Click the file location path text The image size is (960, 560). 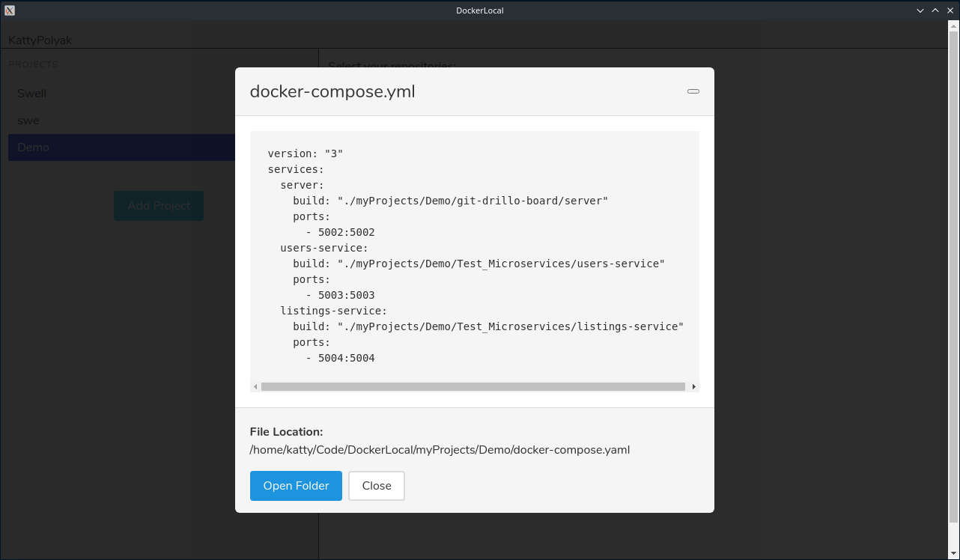440,449
